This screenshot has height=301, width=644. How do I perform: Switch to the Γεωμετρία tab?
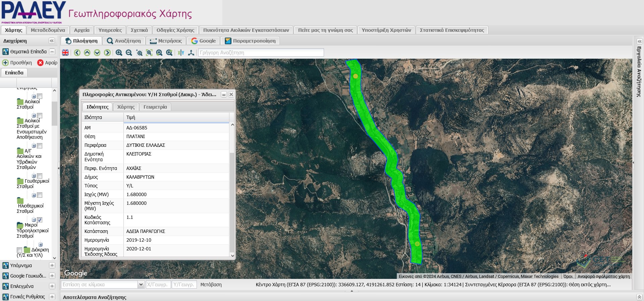pyautogui.click(x=155, y=107)
